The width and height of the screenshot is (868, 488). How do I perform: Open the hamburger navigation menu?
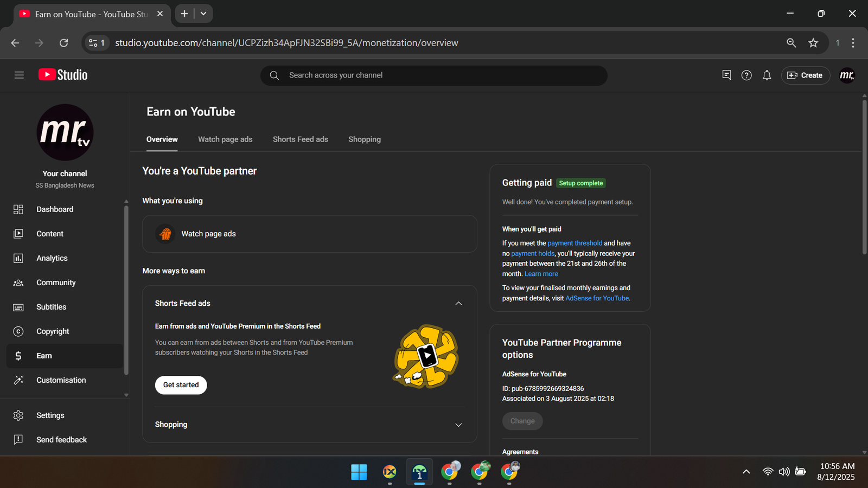click(19, 75)
